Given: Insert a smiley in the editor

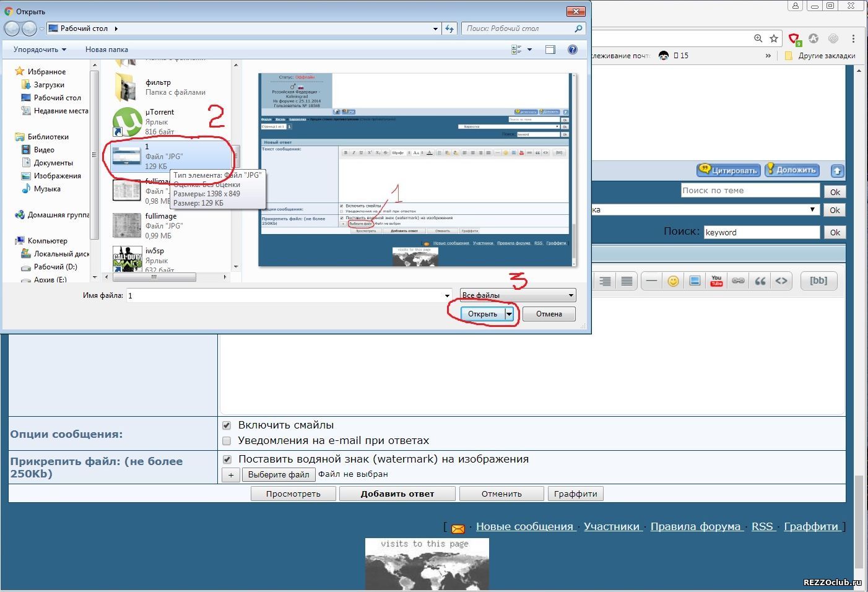Looking at the screenshot, I should click(x=673, y=281).
